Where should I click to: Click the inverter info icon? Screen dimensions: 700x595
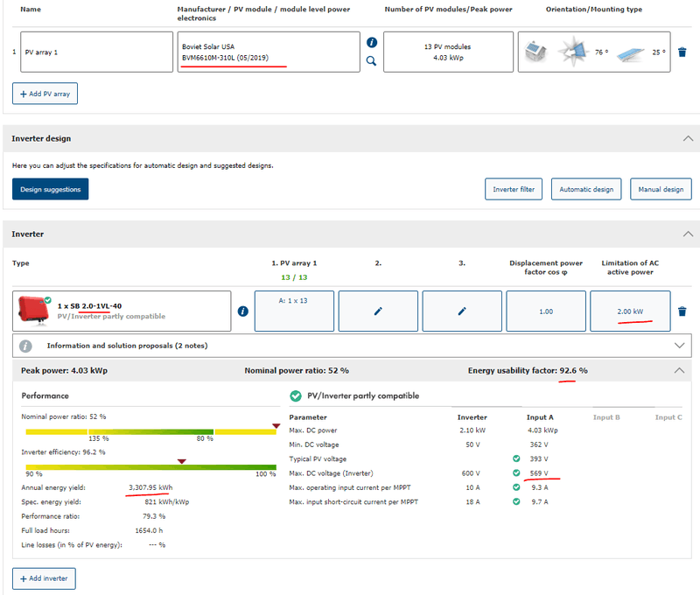242,311
